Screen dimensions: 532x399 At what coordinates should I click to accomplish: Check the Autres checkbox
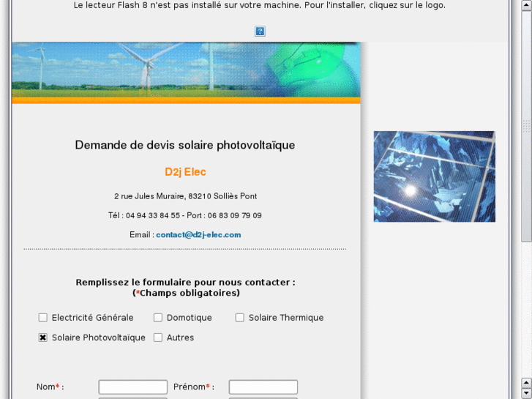(x=158, y=338)
